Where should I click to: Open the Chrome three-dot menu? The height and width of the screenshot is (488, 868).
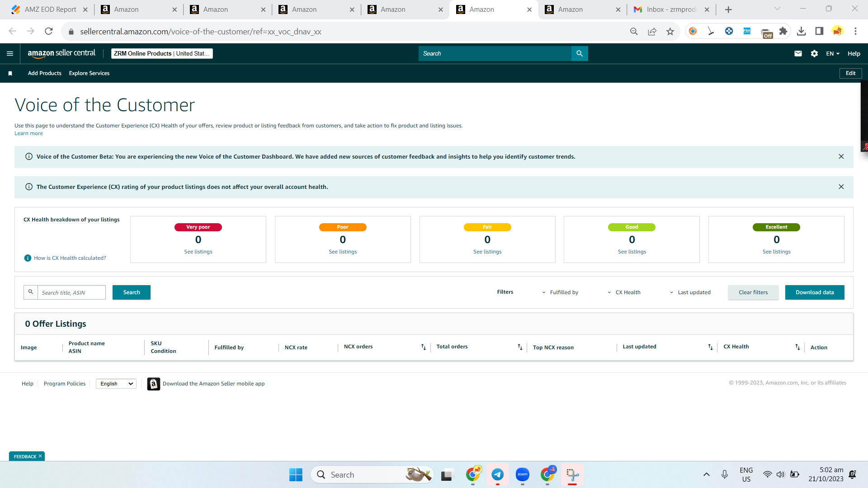point(855,31)
